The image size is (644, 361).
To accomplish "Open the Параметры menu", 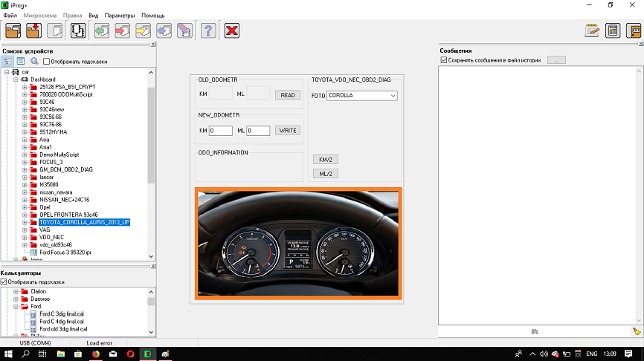I will pos(120,15).
